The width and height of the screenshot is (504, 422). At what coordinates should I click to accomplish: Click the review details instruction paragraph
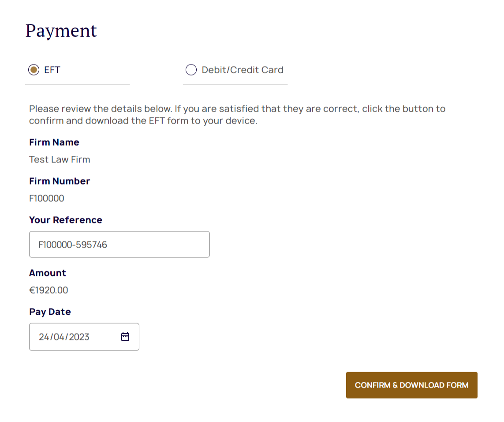237,114
